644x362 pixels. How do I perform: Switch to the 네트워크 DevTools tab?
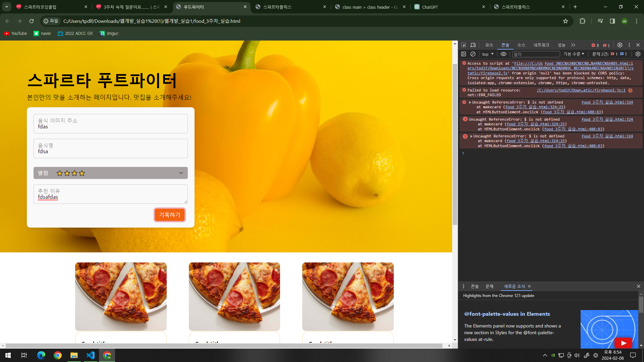pyautogui.click(x=541, y=45)
